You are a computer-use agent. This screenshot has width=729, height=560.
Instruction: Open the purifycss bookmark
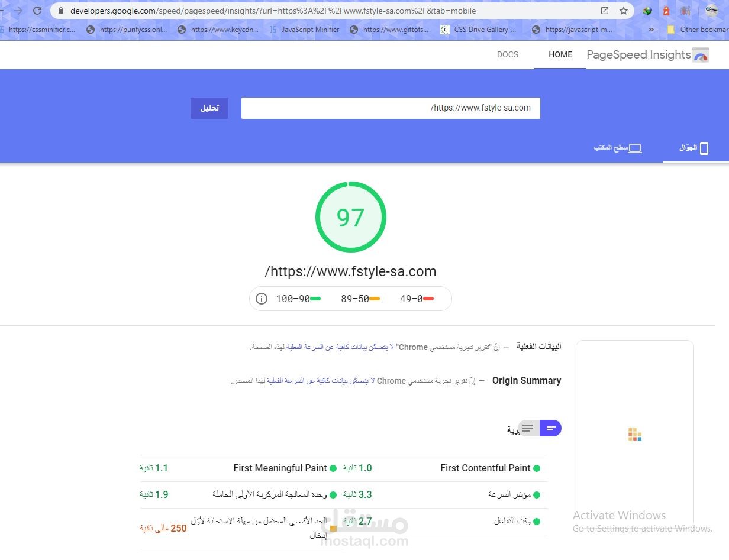pyautogui.click(x=127, y=30)
